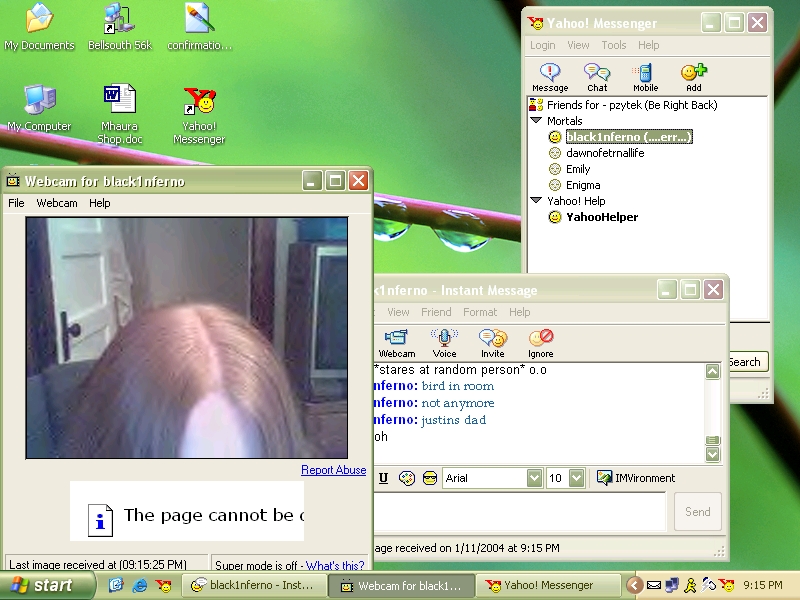This screenshot has width=800, height=600.
Task: Select the Mhaura Shop.doc Word file
Action: coord(120,114)
